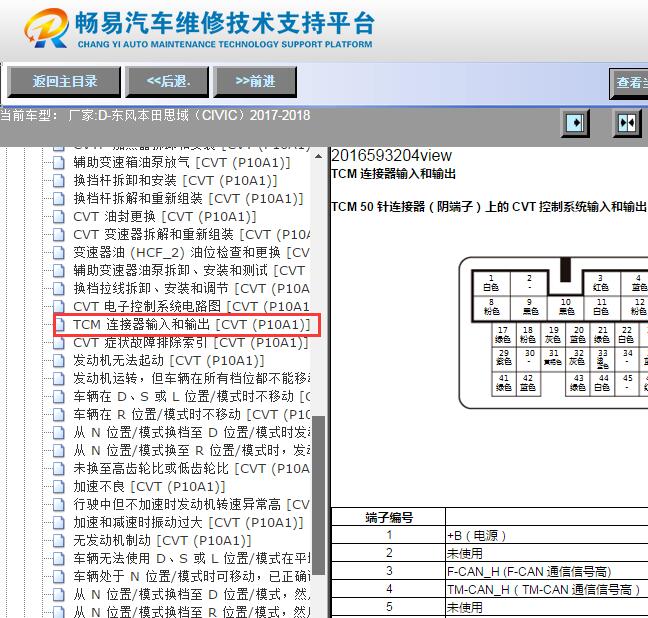Screen dimensions: 648x618
Task: Open CVT 油封更换 tree entry
Action: pyautogui.click(x=164, y=217)
